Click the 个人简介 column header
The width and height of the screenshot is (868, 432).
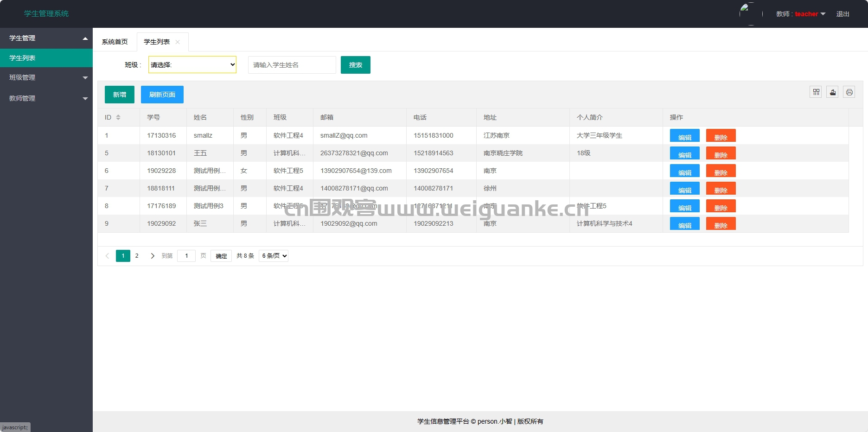tap(616, 117)
